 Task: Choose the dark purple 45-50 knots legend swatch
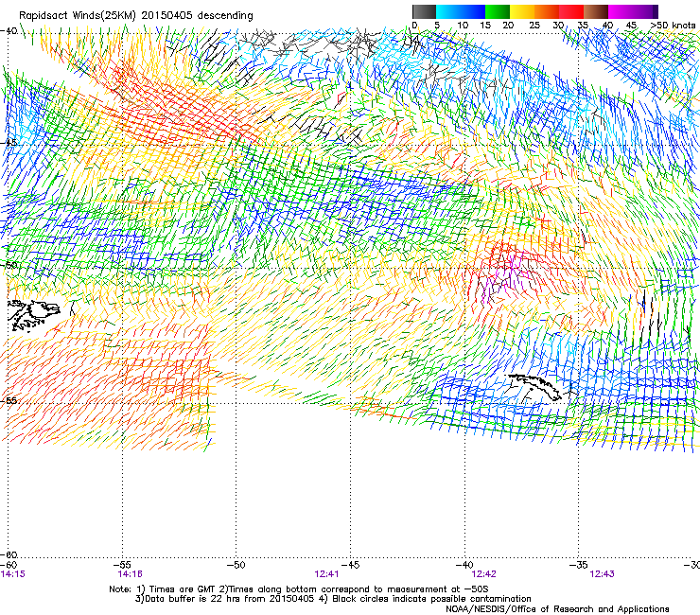(645, 11)
